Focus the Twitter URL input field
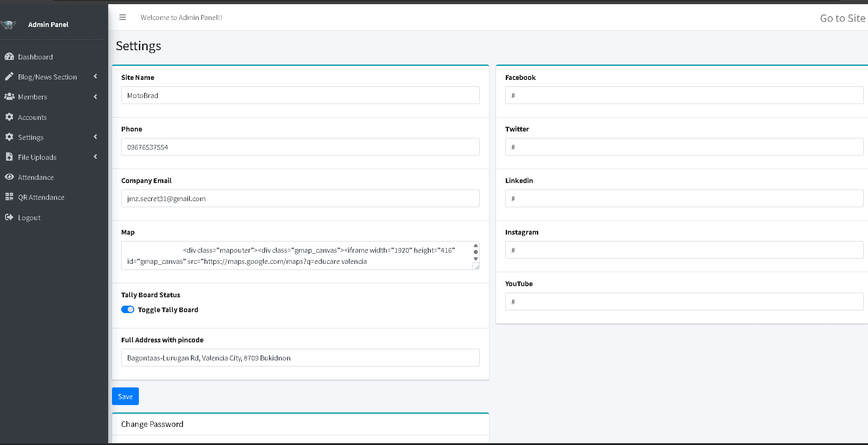The image size is (868, 445). [x=685, y=147]
